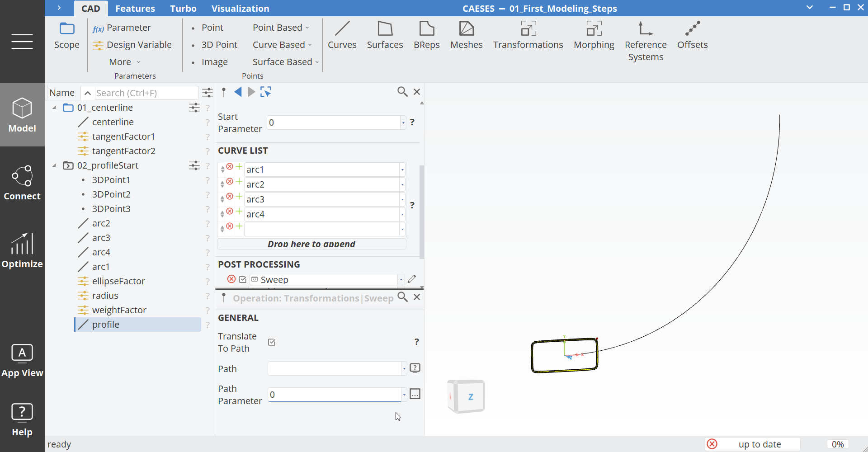Select the Transformations tool
868x452 pixels.
coord(528,35)
